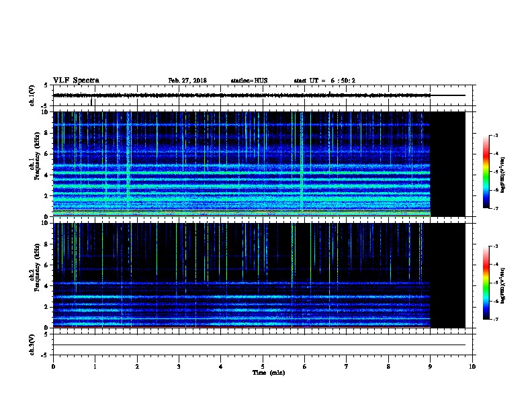Click the ch.2 spectrogram color bar
The height and width of the screenshot is (411, 532).
tap(486, 283)
